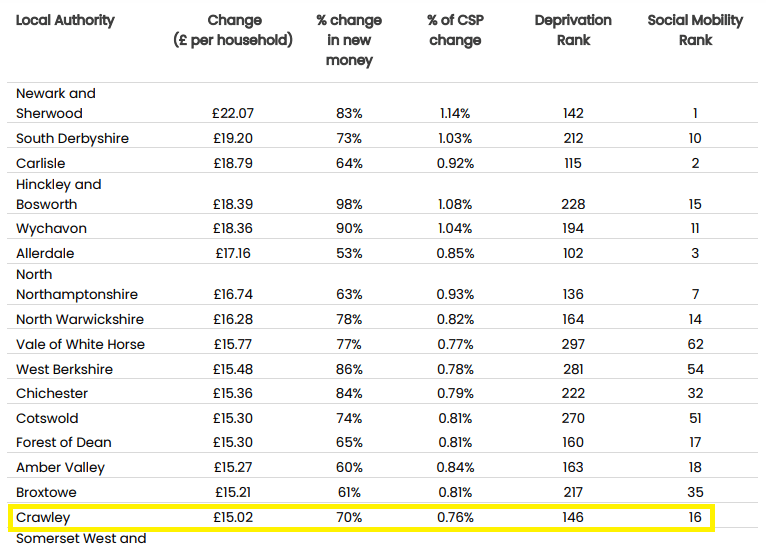Click the South Derbyshire authority name
Image resolution: width=766 pixels, height=549 pixels.
(x=72, y=138)
